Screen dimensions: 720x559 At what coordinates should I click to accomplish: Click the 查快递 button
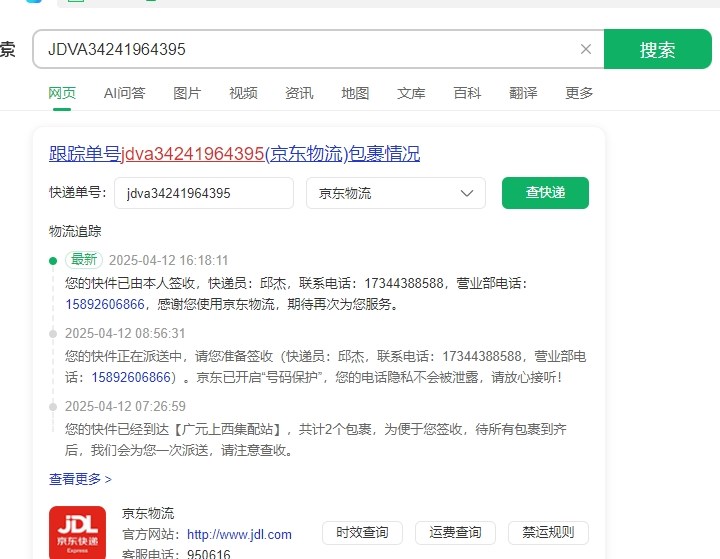546,193
